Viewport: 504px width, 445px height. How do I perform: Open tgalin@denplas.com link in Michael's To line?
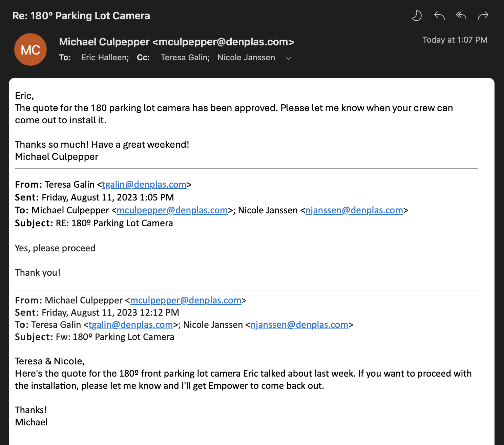pos(131,325)
